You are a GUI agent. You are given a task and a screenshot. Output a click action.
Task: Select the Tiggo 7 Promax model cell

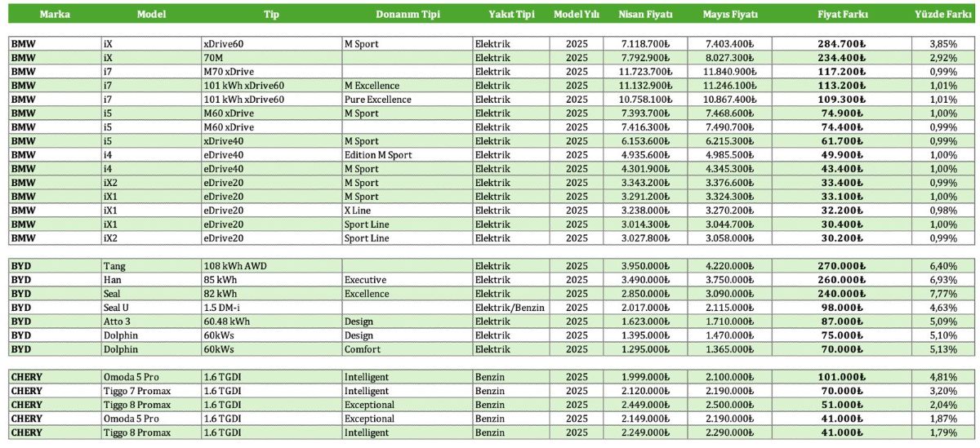click(x=151, y=391)
